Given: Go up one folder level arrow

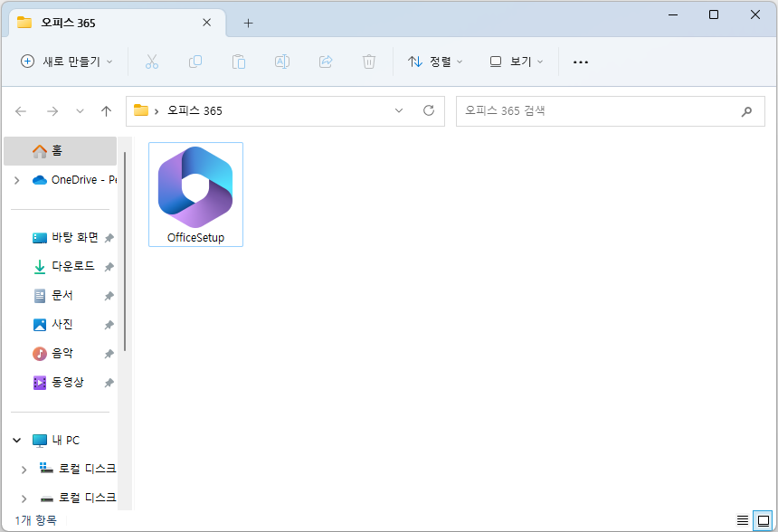Looking at the screenshot, I should click(x=106, y=111).
